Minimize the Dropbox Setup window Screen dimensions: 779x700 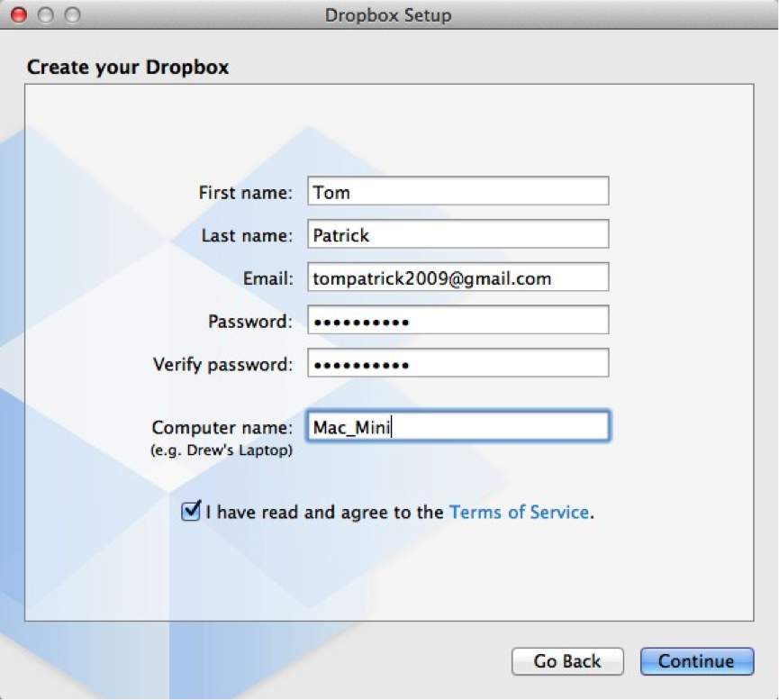click(x=46, y=15)
